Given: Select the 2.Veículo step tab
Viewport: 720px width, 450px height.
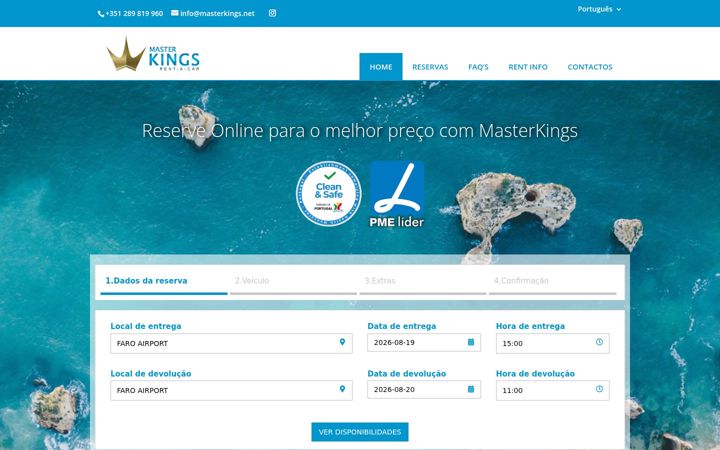Looking at the screenshot, I should (293, 281).
